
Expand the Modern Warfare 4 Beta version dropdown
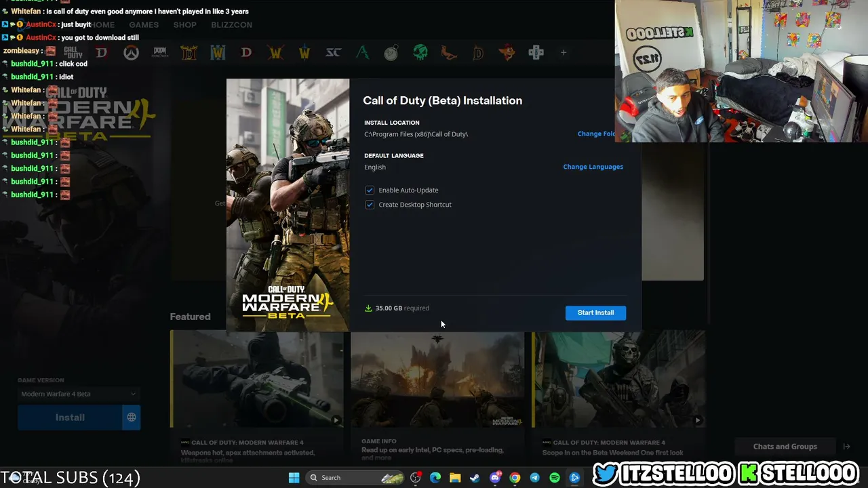click(x=79, y=394)
